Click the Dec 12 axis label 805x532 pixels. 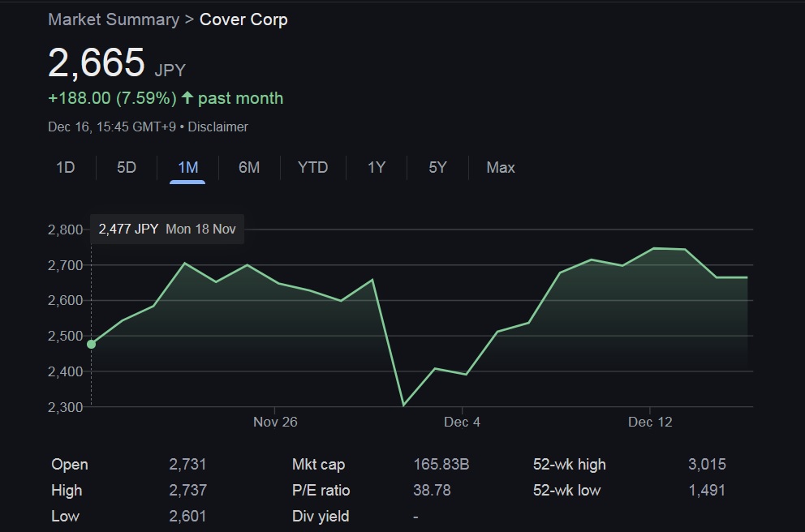(x=650, y=422)
